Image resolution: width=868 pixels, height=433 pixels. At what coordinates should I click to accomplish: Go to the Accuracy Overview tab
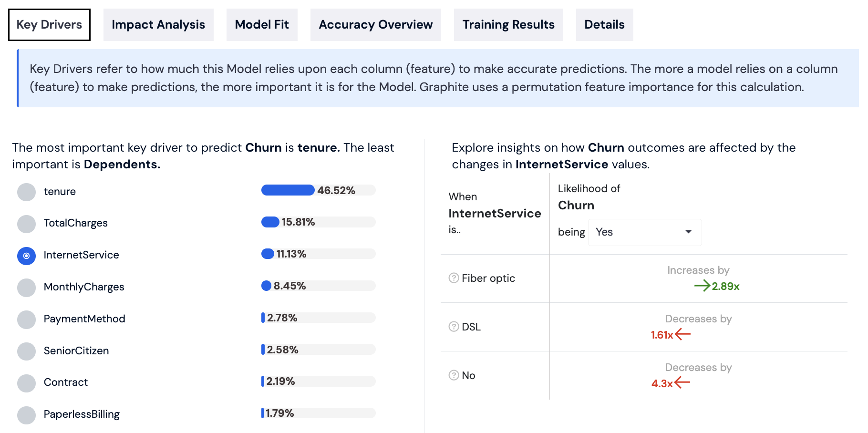pos(376,25)
